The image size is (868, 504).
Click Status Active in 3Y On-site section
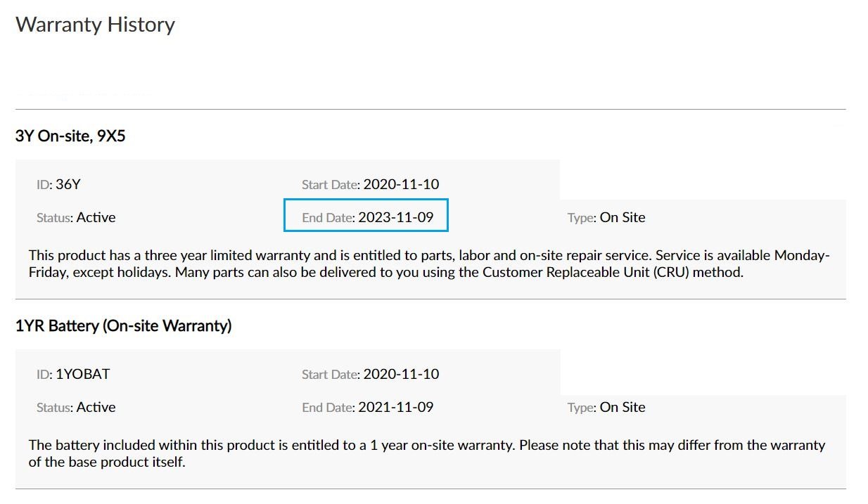(x=96, y=217)
